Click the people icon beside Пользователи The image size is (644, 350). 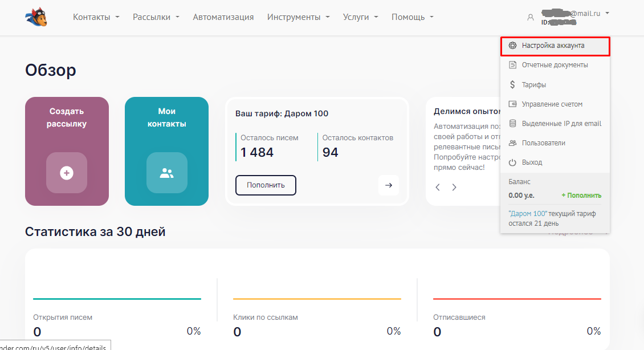tap(512, 143)
